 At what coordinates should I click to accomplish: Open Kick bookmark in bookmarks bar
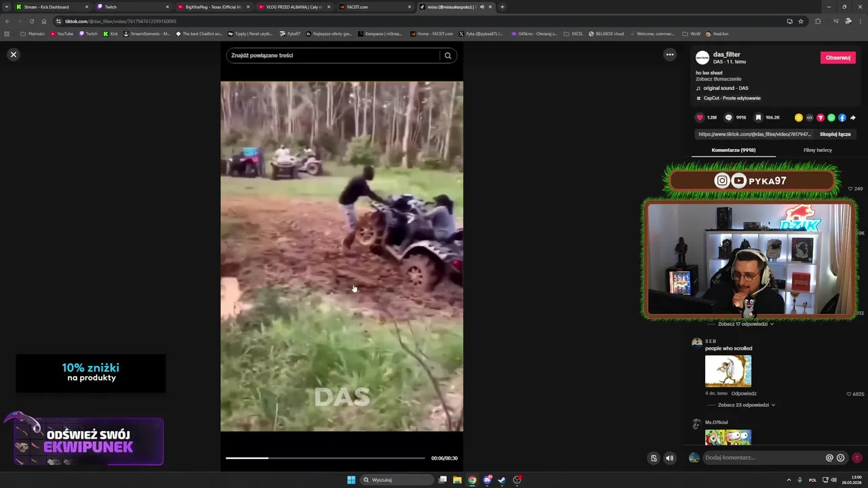pos(111,33)
